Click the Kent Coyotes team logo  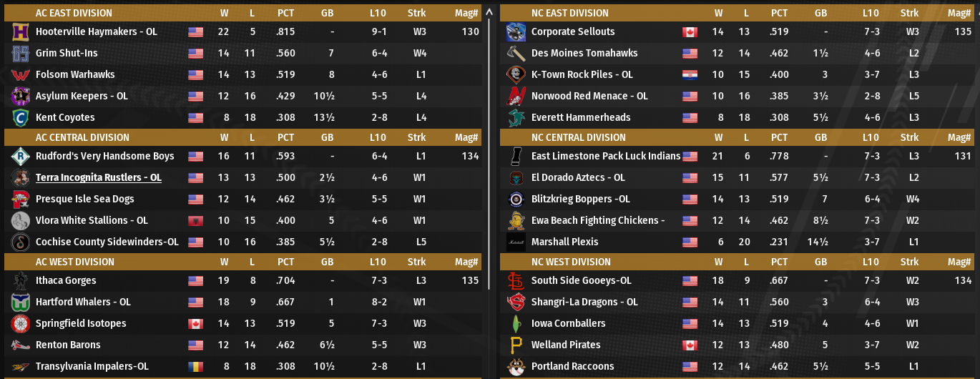click(x=21, y=118)
